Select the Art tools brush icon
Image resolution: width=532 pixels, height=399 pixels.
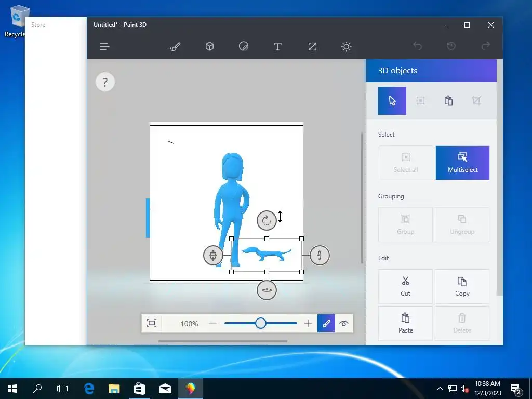coord(175,46)
